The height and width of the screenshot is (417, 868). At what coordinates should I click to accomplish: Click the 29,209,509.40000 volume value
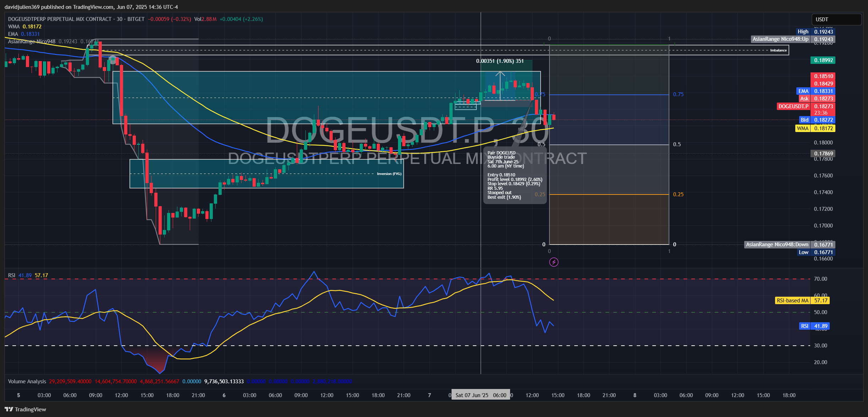70,382
